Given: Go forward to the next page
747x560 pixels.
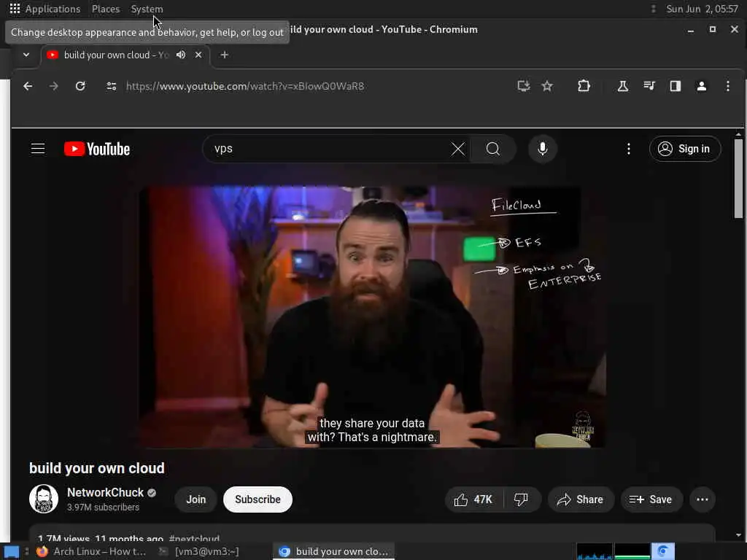Looking at the screenshot, I should pos(54,86).
